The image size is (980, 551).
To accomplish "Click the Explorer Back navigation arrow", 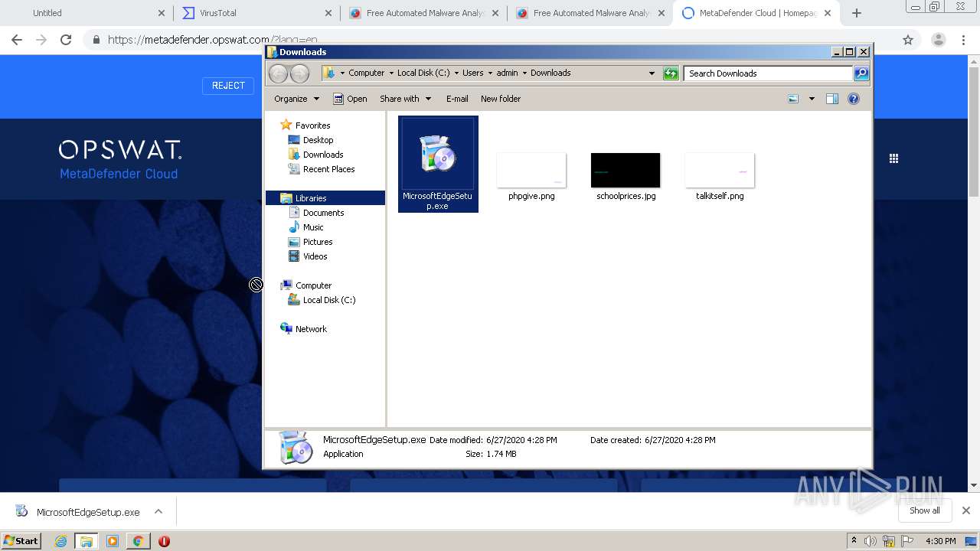I will (x=278, y=73).
